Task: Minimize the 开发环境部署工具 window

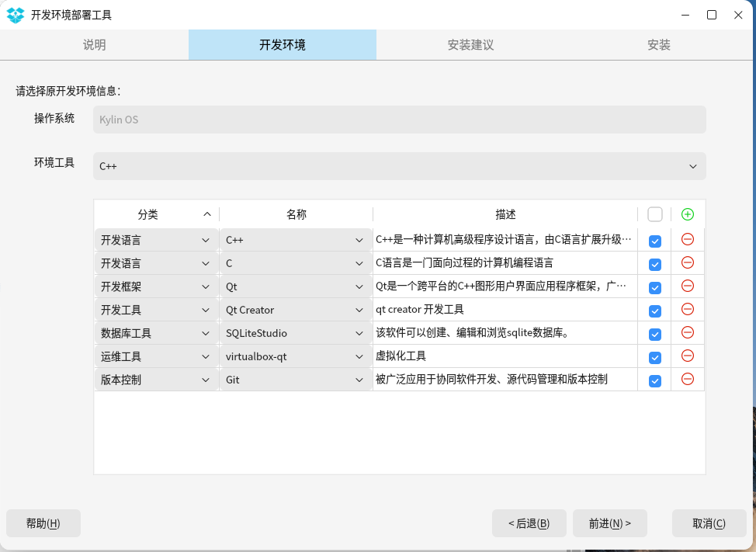Action: click(x=685, y=15)
